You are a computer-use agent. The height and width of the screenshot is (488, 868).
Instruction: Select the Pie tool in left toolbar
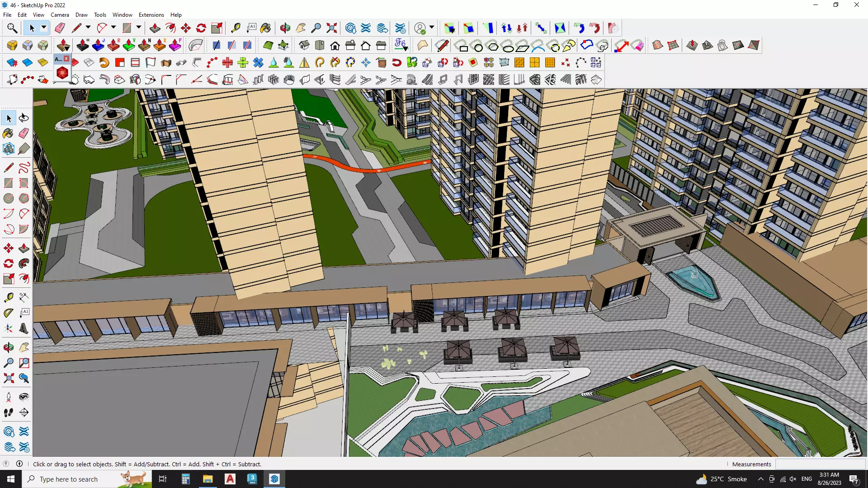tap(24, 229)
